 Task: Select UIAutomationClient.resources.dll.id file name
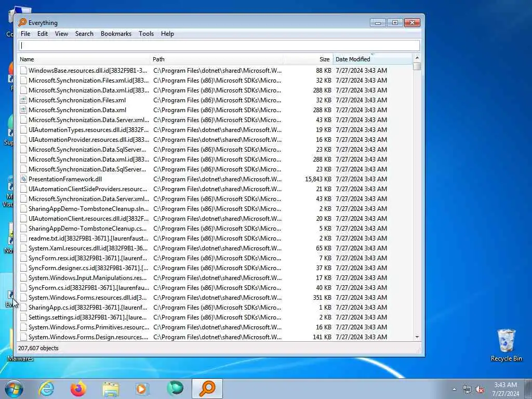tap(88, 219)
